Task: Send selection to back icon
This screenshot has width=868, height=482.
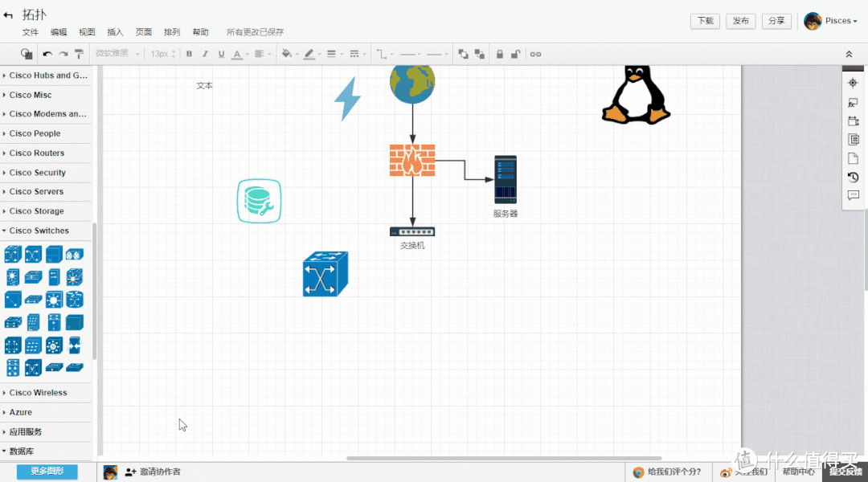Action: click(x=479, y=54)
